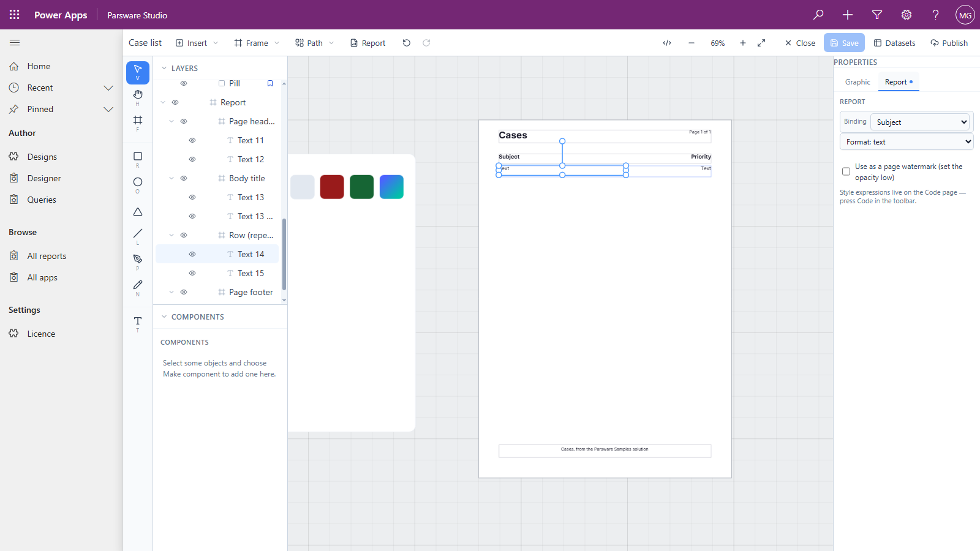Pick the dark red color swatch

332,187
